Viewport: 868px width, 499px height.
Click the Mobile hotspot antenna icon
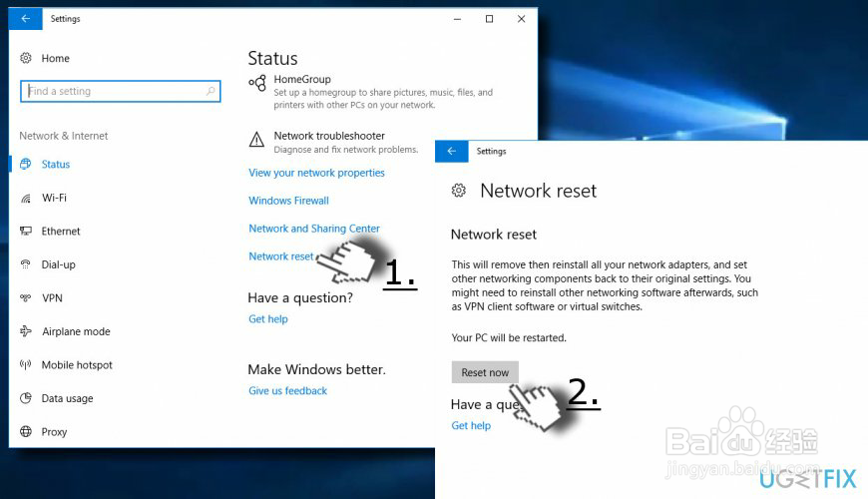26,364
